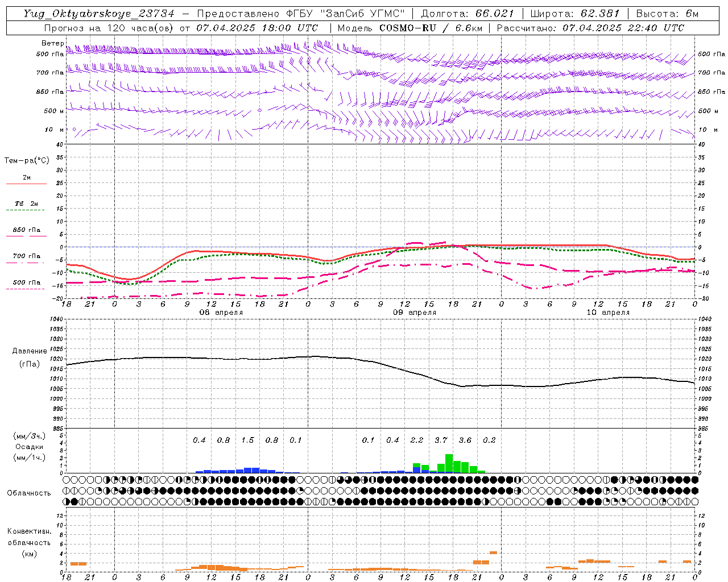Click the 3.7 precipitation amount label

pos(441,440)
